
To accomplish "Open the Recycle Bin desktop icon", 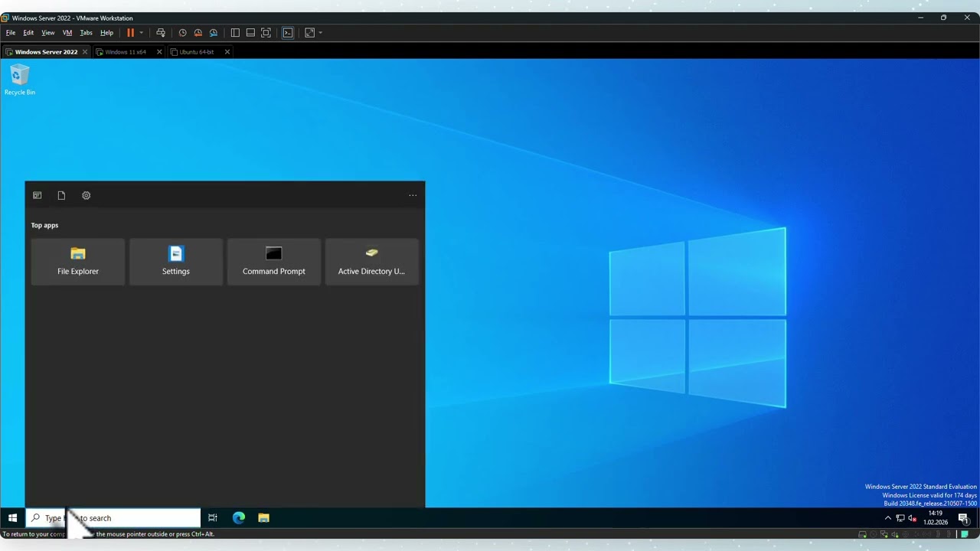I will [x=20, y=80].
